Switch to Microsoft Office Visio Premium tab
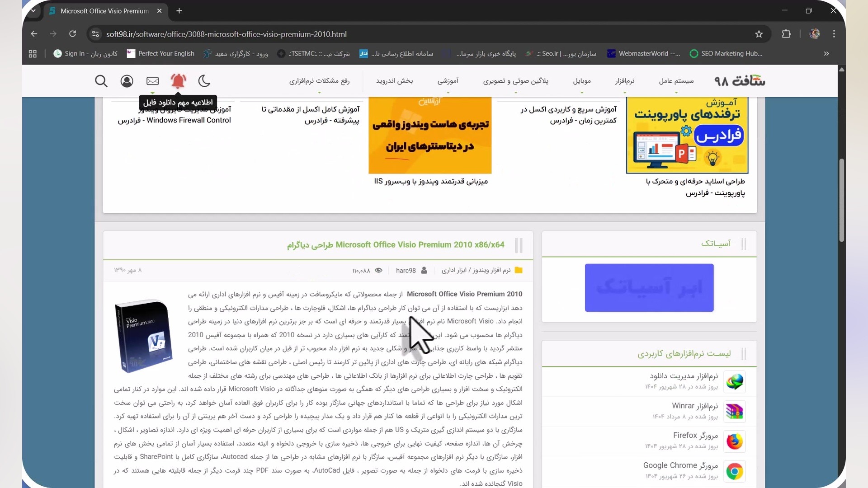 104,11
